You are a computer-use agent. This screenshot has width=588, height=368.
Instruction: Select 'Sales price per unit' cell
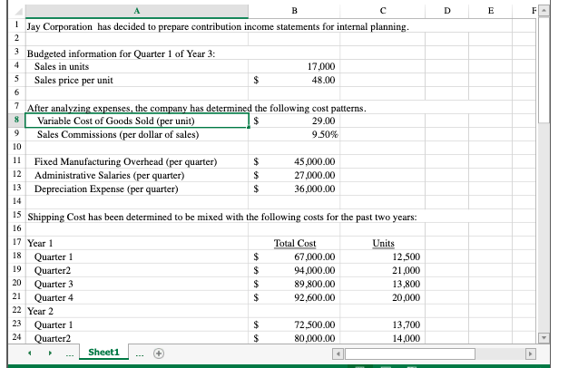pyautogui.click(x=136, y=80)
